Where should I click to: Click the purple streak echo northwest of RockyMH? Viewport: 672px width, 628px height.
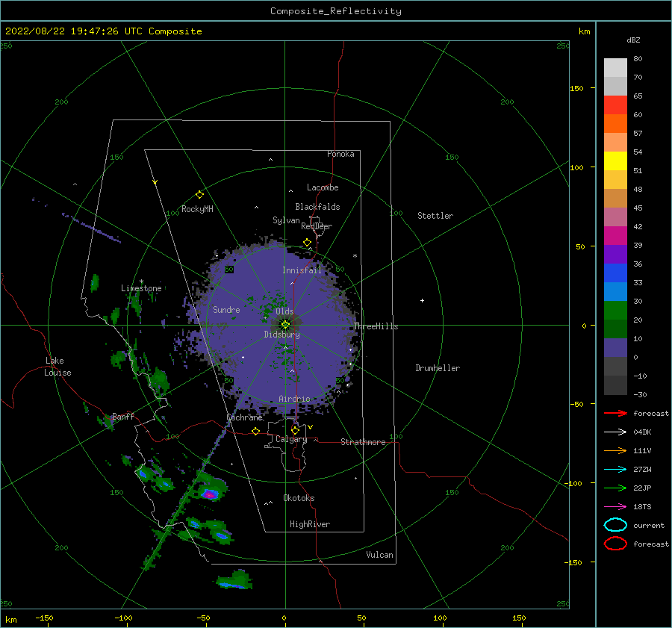(91, 227)
